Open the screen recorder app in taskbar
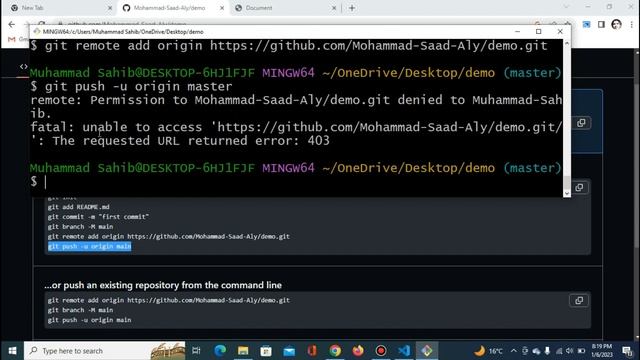This screenshot has width=640, height=360. [381, 351]
